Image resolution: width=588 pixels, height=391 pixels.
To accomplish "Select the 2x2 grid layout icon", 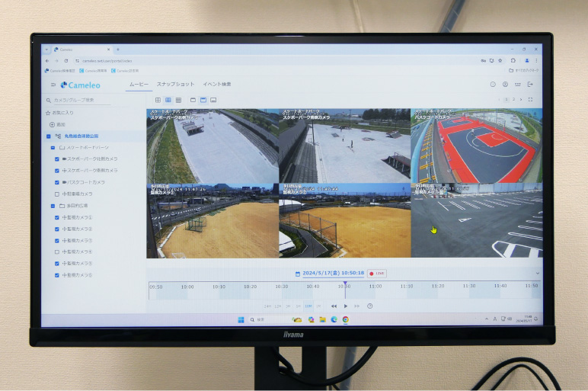I will (158, 100).
